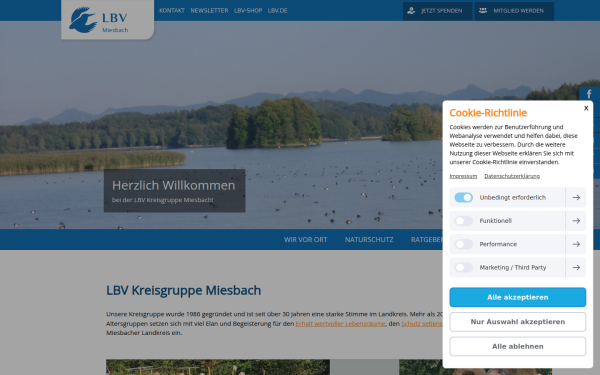Click the Herzlich Willkommen banner heading
Viewport: 600px width, 375px height.
[173, 185]
